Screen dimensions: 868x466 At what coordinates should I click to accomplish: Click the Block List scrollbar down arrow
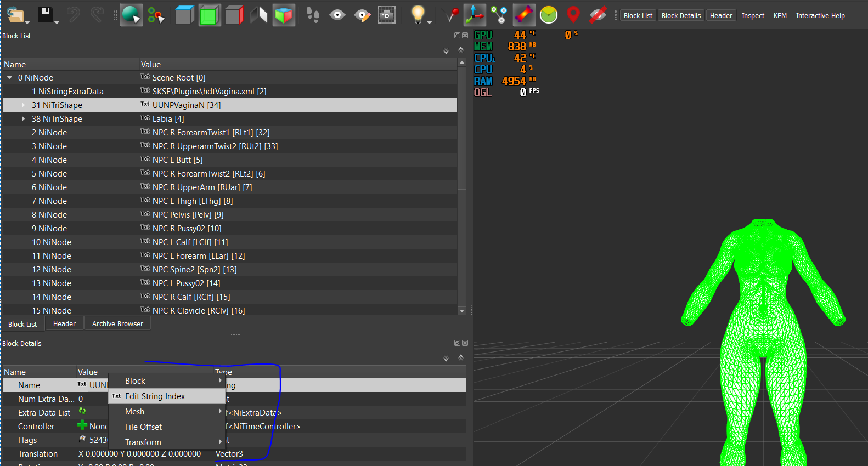pyautogui.click(x=462, y=311)
